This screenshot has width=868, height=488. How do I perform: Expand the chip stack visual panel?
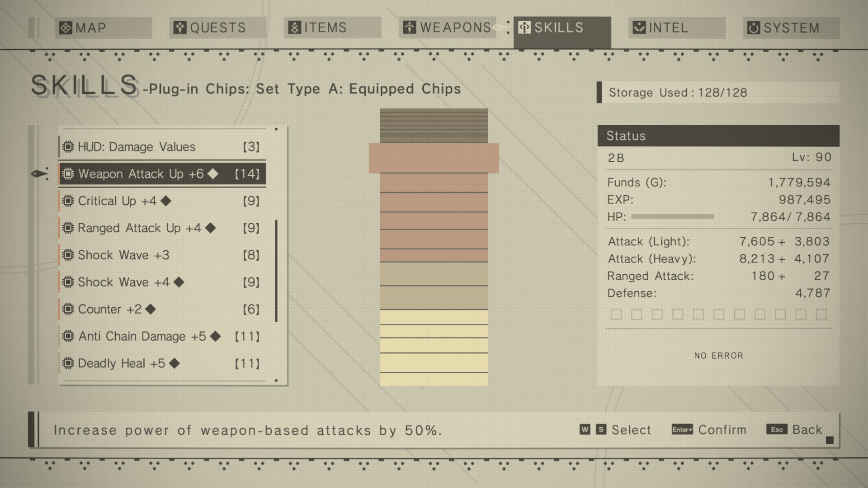pos(434,247)
